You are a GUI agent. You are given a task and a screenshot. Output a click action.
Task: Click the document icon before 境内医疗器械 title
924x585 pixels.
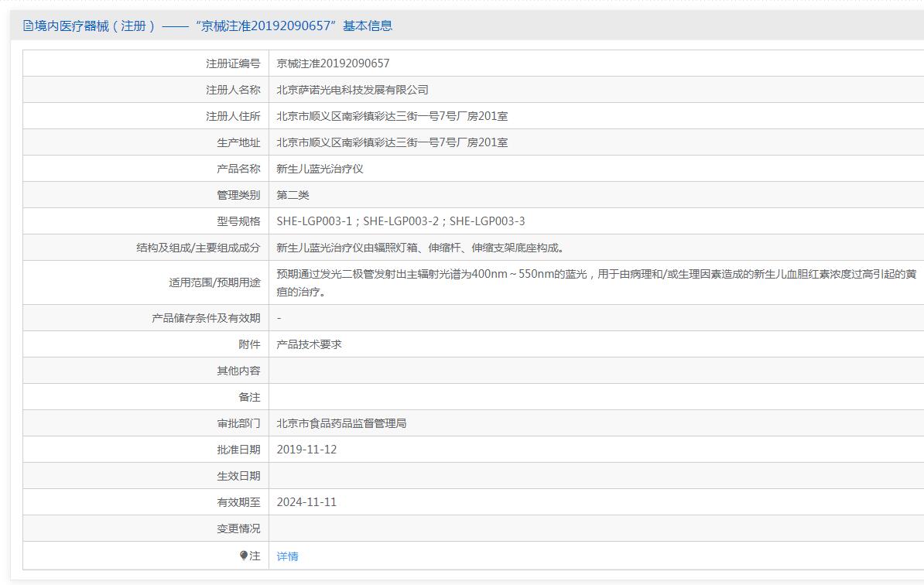[28, 26]
